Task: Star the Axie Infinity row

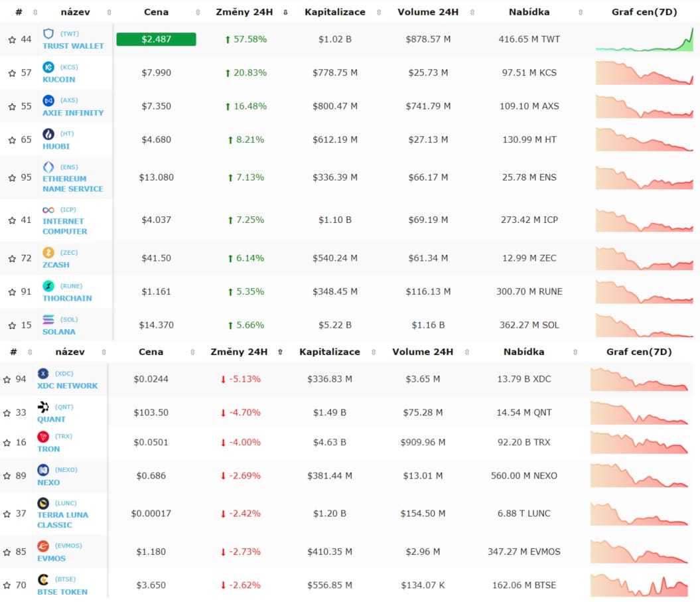Action: [x=12, y=107]
